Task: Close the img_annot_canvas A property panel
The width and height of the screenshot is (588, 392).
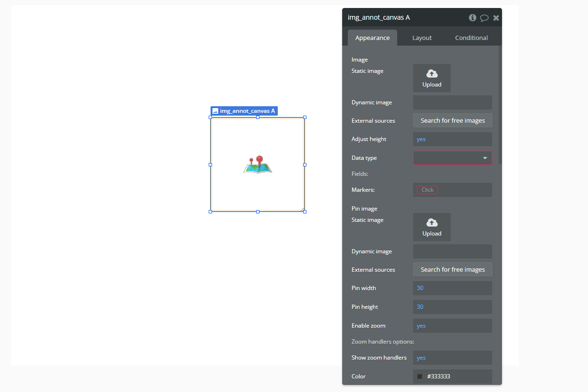Action: coord(496,18)
